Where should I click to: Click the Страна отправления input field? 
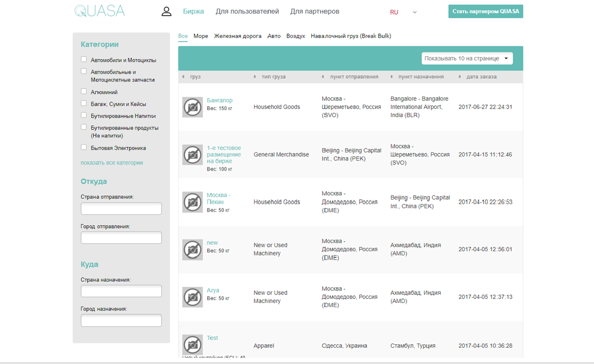coord(121,209)
